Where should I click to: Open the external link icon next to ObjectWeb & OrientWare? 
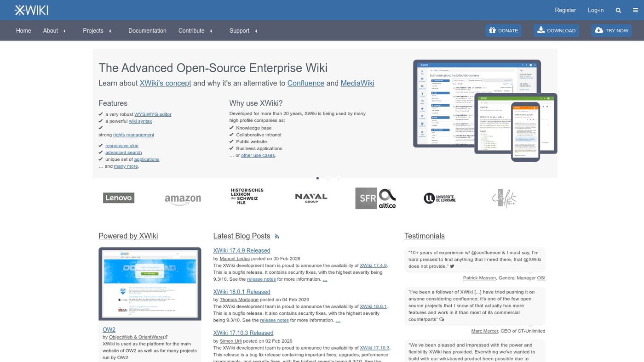pyautogui.click(x=165, y=336)
